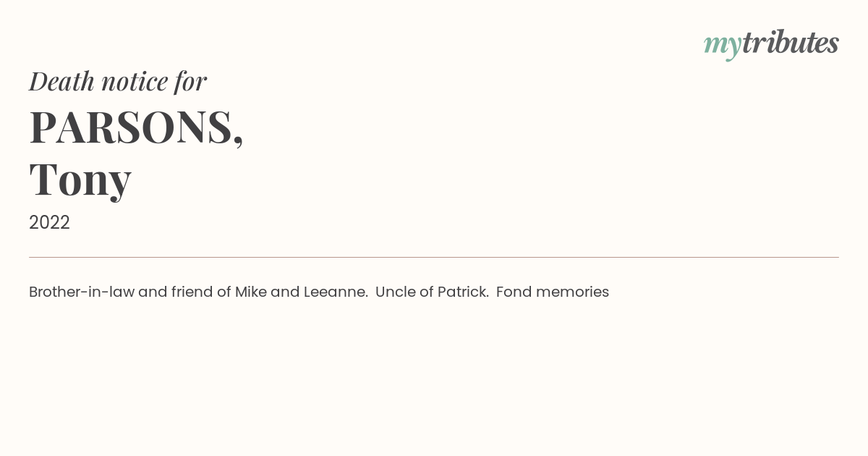Select the year 2022 text
868x456 pixels.
coord(49,223)
